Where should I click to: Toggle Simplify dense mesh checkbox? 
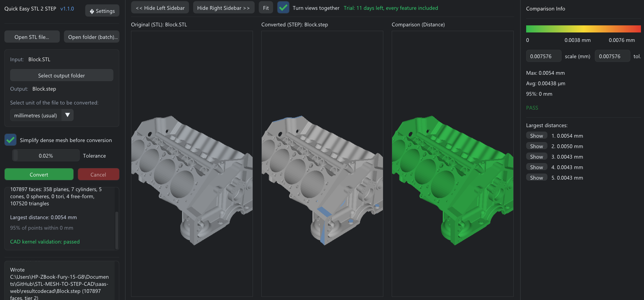[x=10, y=140]
